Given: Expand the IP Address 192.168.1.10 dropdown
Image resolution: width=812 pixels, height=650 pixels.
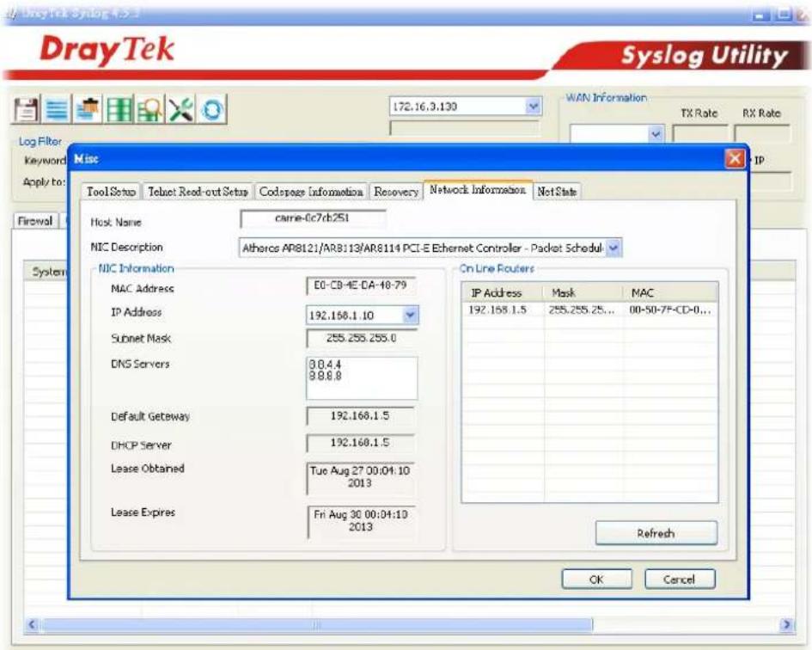Looking at the screenshot, I should (410, 315).
